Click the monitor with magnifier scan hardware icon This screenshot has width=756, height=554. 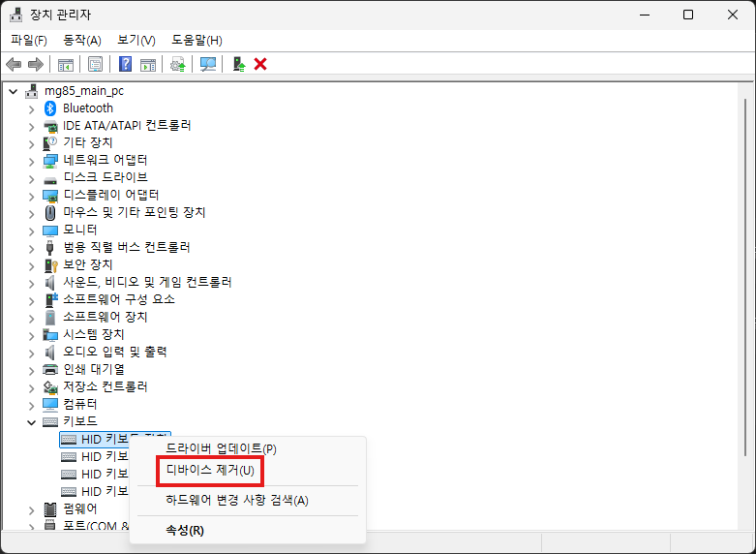point(208,64)
